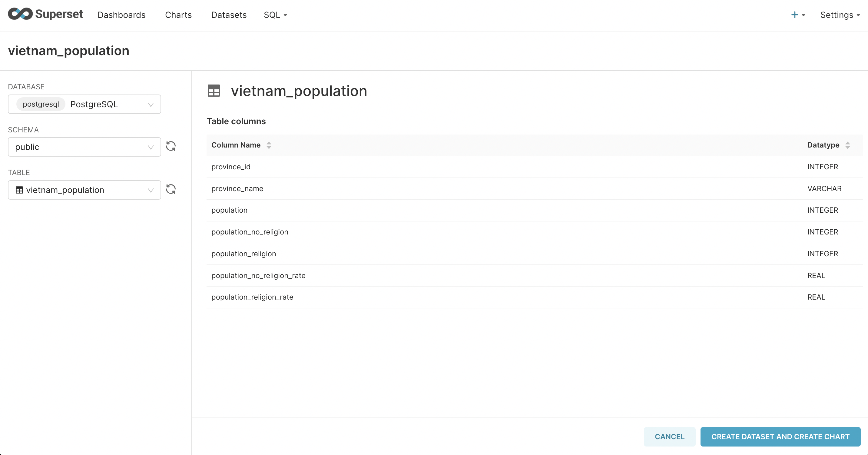Open the plus (new item) menu
868x455 pixels.
[x=797, y=15]
